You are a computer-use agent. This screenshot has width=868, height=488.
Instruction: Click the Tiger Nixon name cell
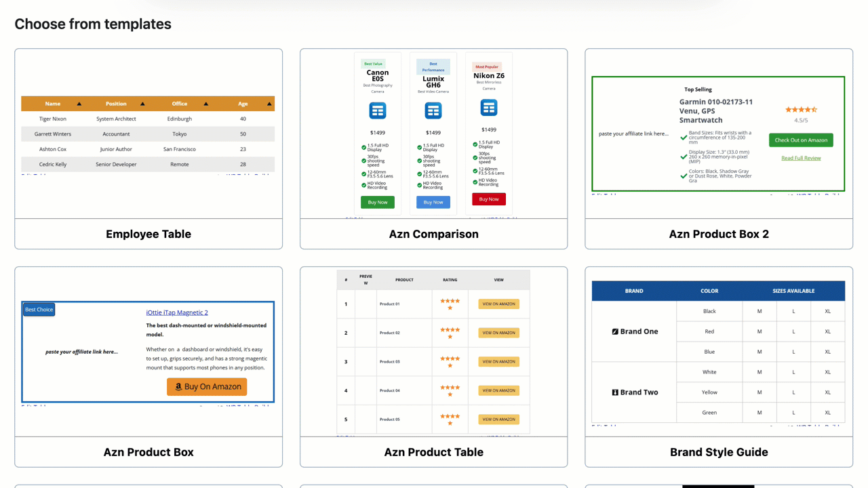point(53,119)
